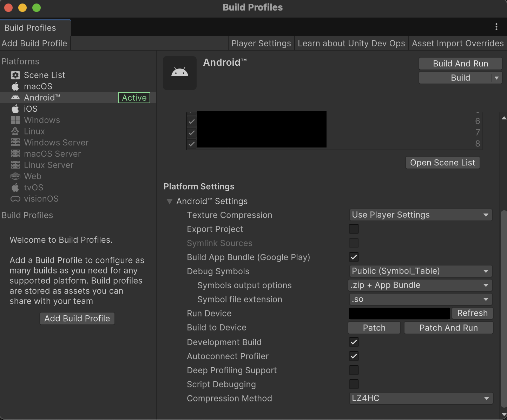
Task: Open the Build button dropdown arrow
Action: (x=496, y=78)
